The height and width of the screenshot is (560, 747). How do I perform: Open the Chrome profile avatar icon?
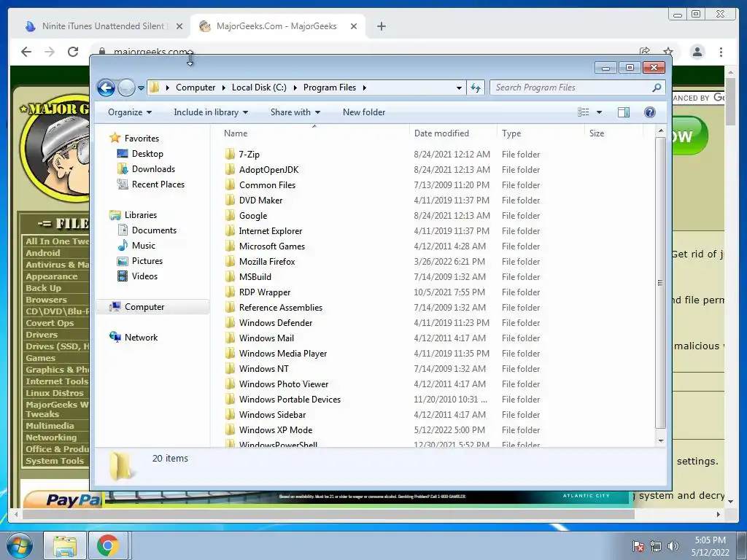[697, 52]
